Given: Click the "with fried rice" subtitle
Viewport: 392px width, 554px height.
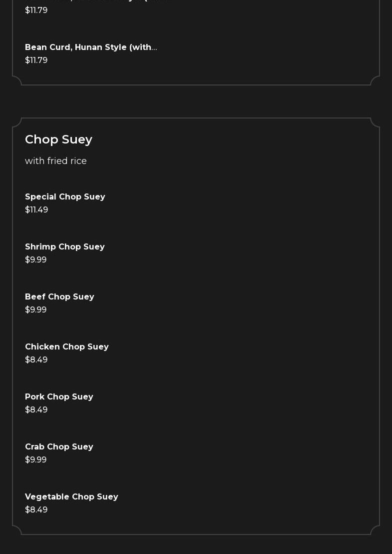Looking at the screenshot, I should 56,161.
